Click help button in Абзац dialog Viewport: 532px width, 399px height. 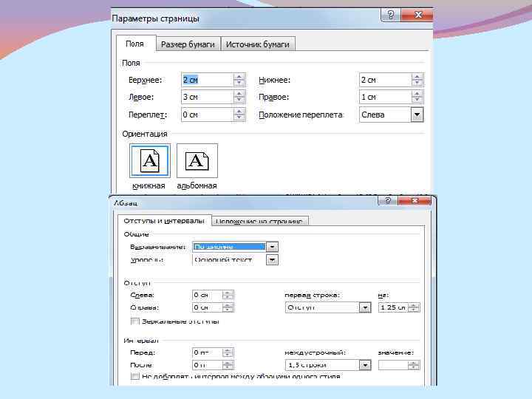click(388, 200)
